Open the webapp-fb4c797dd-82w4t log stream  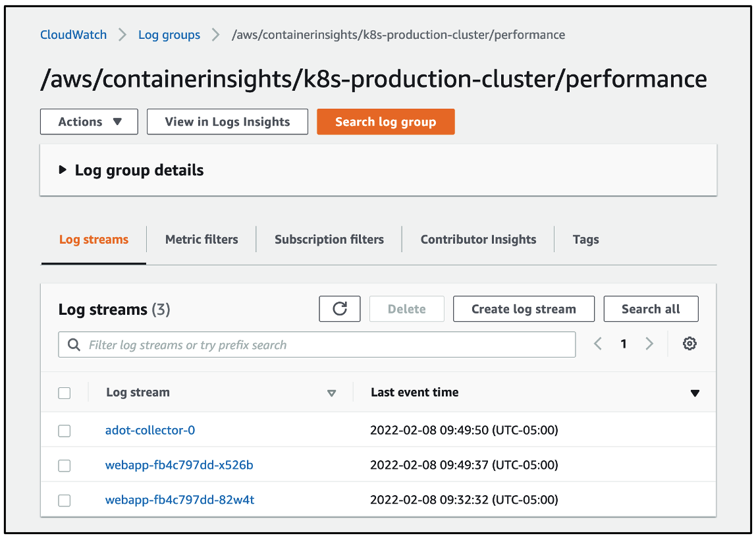(x=179, y=499)
